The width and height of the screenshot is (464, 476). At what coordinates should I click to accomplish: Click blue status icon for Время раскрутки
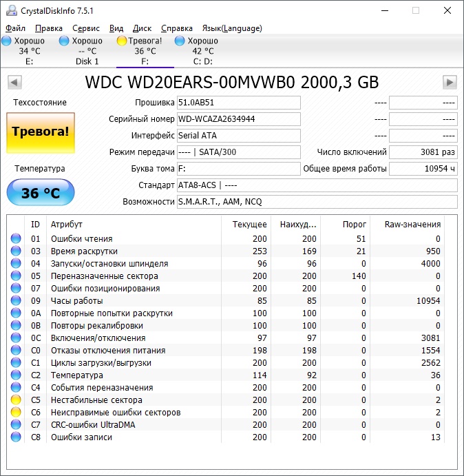[16, 251]
